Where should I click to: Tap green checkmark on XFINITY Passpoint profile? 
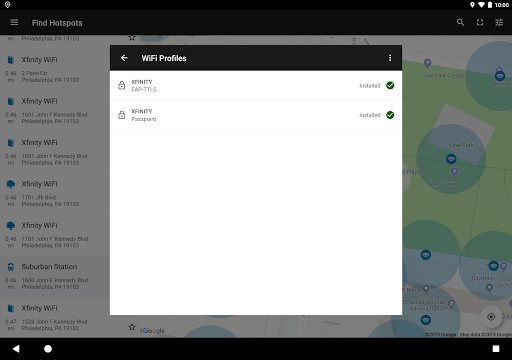point(390,115)
